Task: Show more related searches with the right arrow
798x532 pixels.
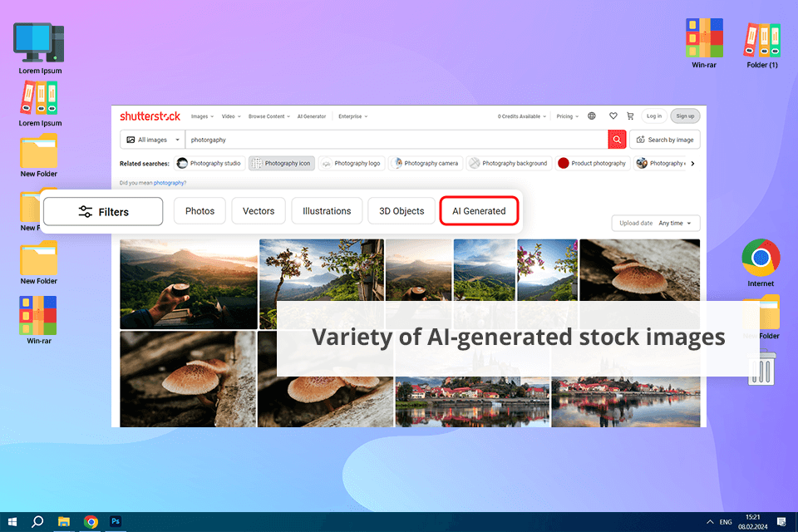Action: coord(692,164)
